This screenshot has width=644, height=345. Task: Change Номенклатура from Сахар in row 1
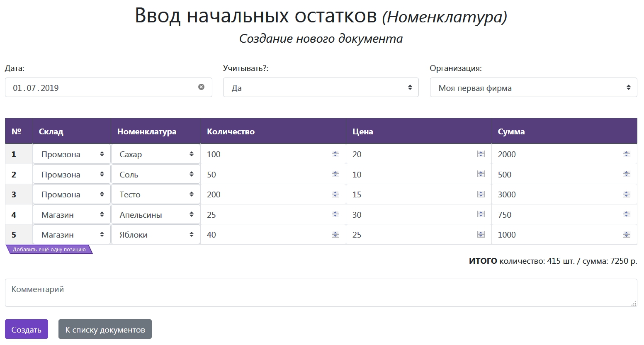(156, 154)
